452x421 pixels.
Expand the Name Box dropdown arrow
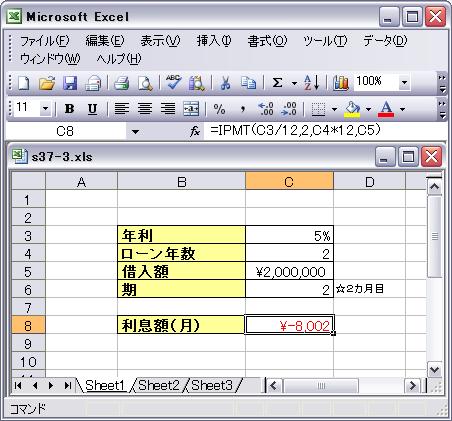(x=135, y=132)
